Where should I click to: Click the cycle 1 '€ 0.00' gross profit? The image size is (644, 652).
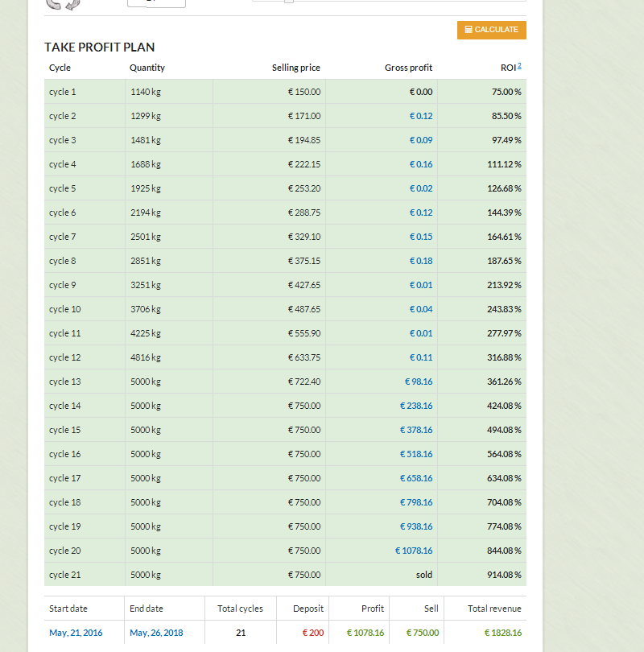[421, 92]
